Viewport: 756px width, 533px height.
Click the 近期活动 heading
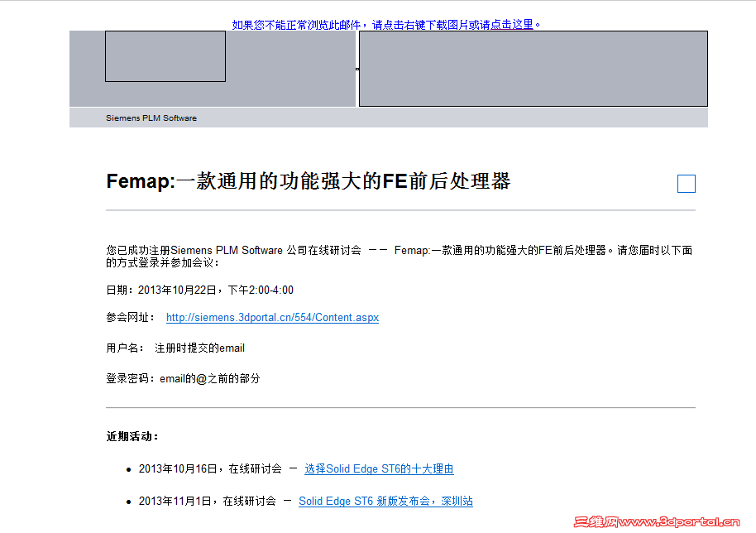[x=132, y=436]
